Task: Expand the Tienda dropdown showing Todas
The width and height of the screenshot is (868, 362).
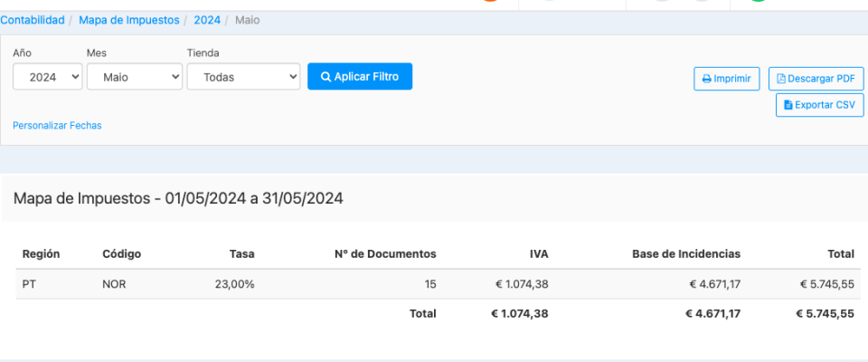Action: (243, 77)
